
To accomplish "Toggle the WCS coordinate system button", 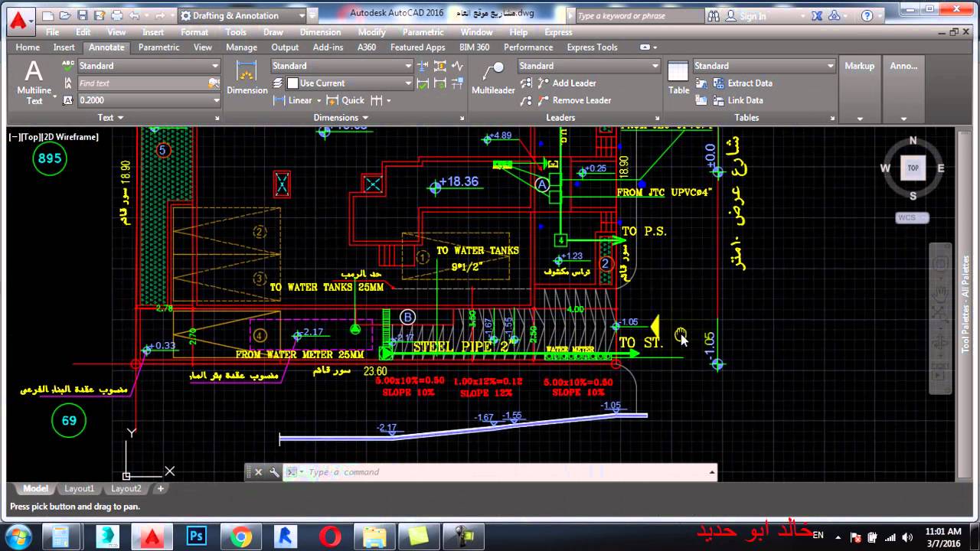I will (x=912, y=218).
